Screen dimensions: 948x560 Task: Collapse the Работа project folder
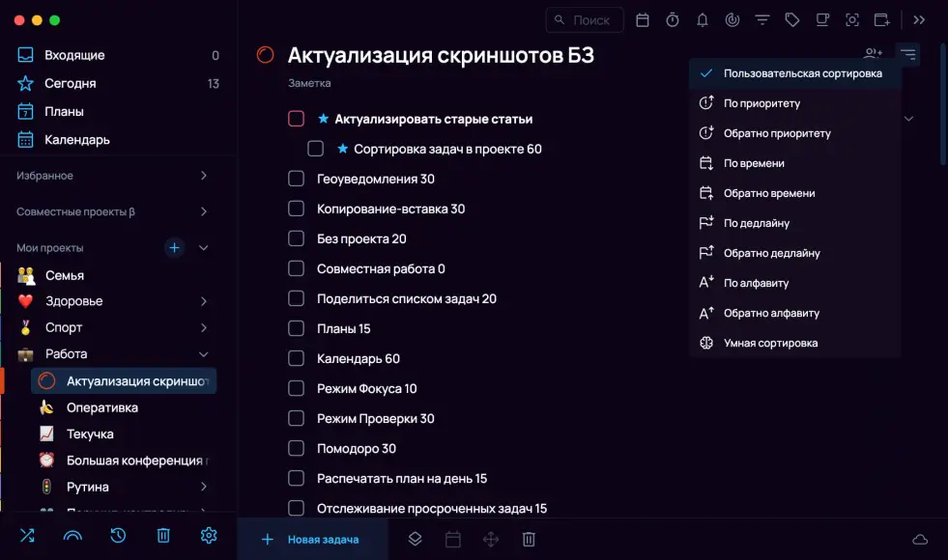point(203,354)
